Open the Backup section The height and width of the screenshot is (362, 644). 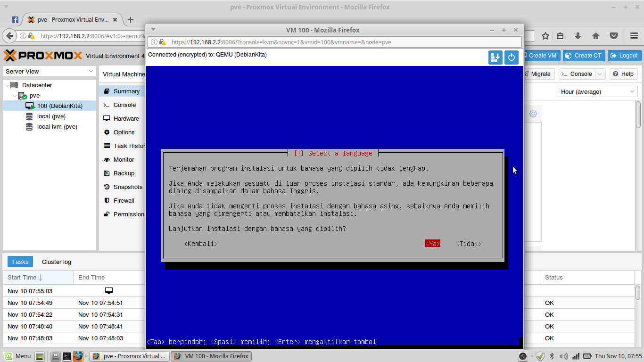tap(122, 173)
